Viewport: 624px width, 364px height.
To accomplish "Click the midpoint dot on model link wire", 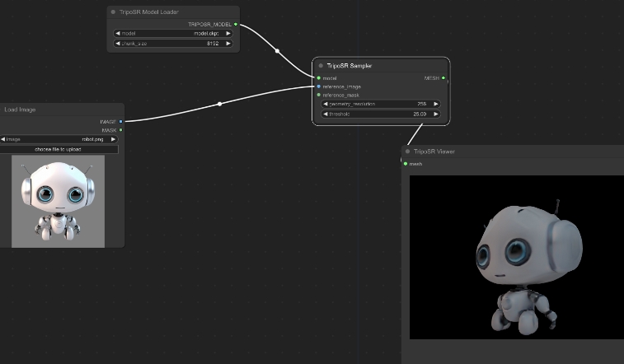I will (x=277, y=51).
